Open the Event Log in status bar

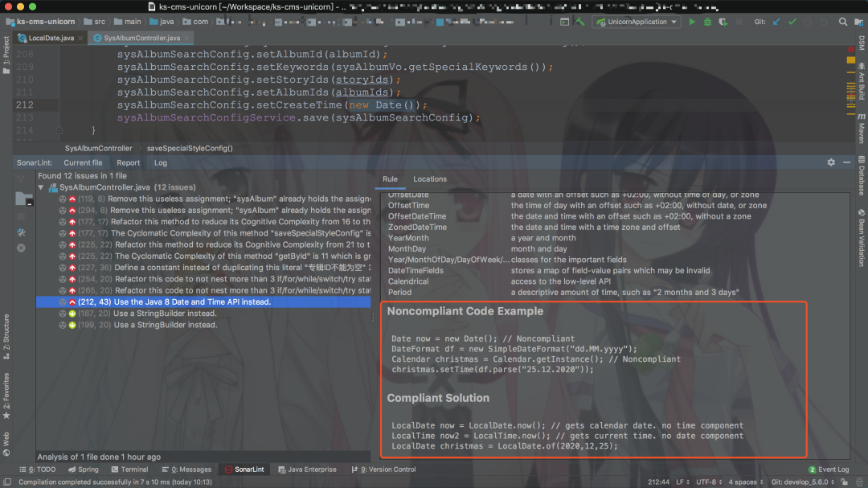pos(828,470)
